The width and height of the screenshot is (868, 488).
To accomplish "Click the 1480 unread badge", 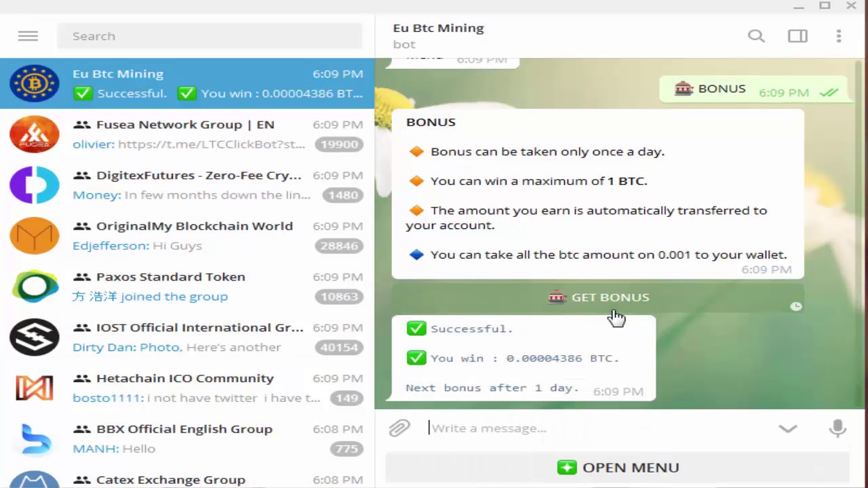I will [342, 195].
